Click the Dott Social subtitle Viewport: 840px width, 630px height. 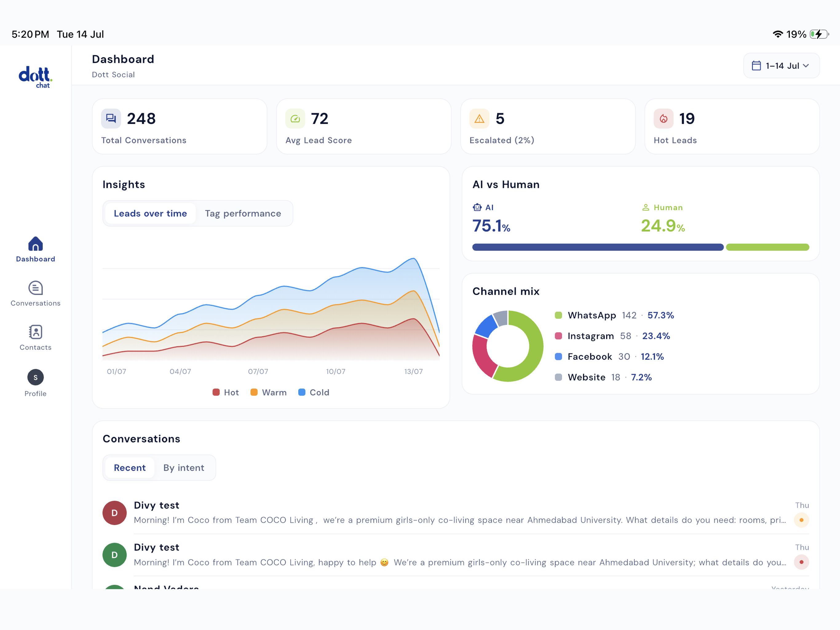click(x=113, y=75)
